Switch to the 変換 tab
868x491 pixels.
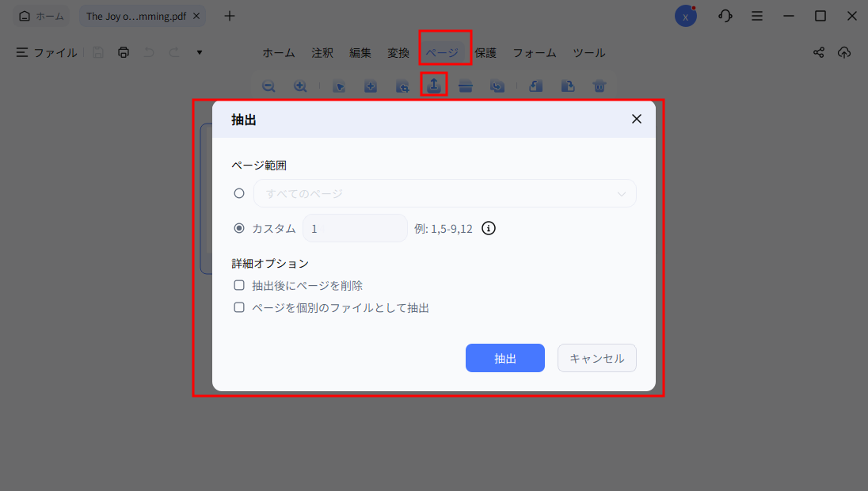398,52
